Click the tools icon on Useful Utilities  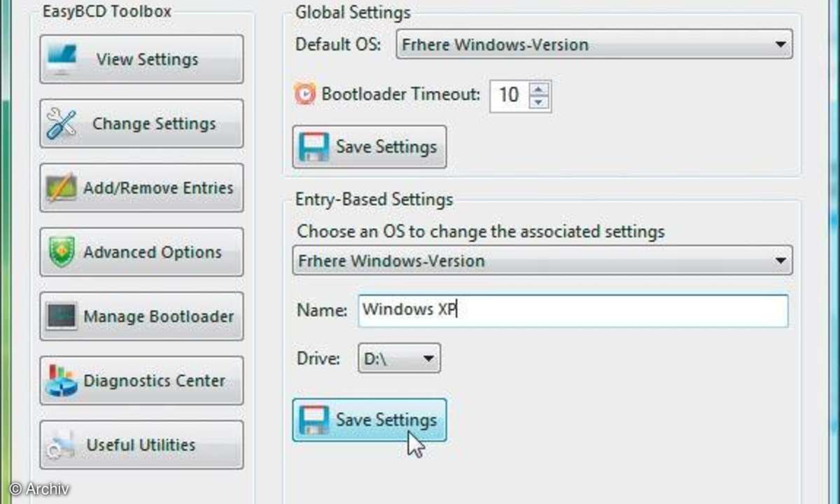[x=62, y=446]
